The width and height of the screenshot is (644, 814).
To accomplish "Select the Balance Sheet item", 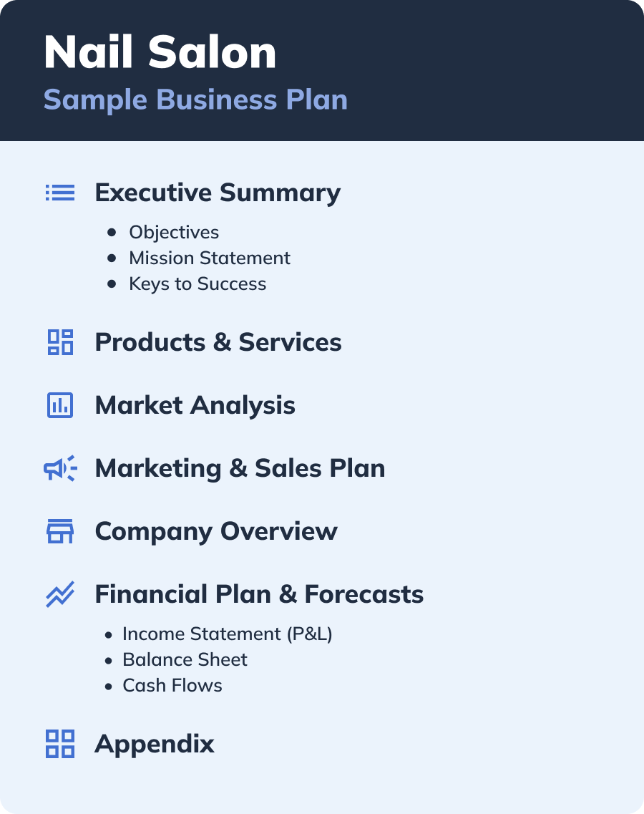I will tap(185, 659).
